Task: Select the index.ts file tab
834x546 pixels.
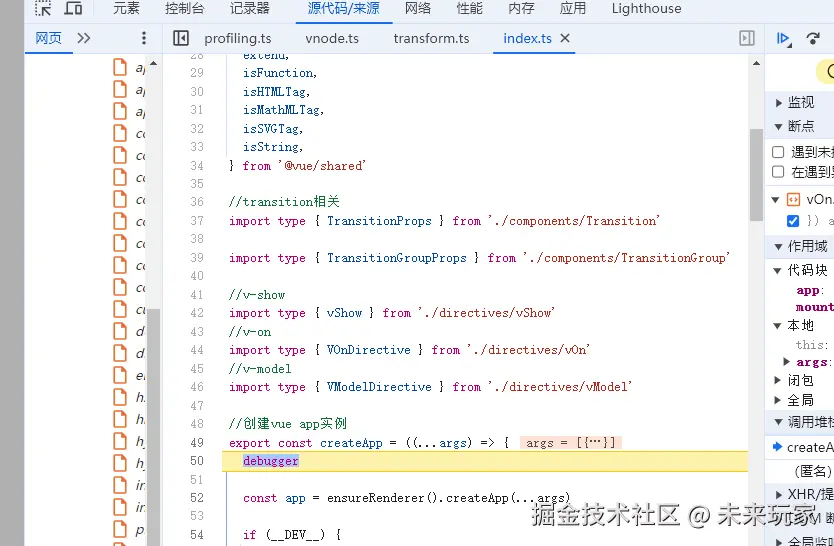Action: pos(527,38)
